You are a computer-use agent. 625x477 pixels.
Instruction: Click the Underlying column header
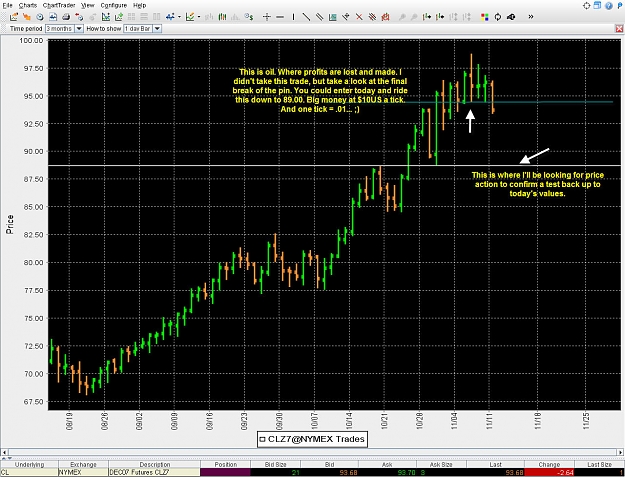click(29, 465)
